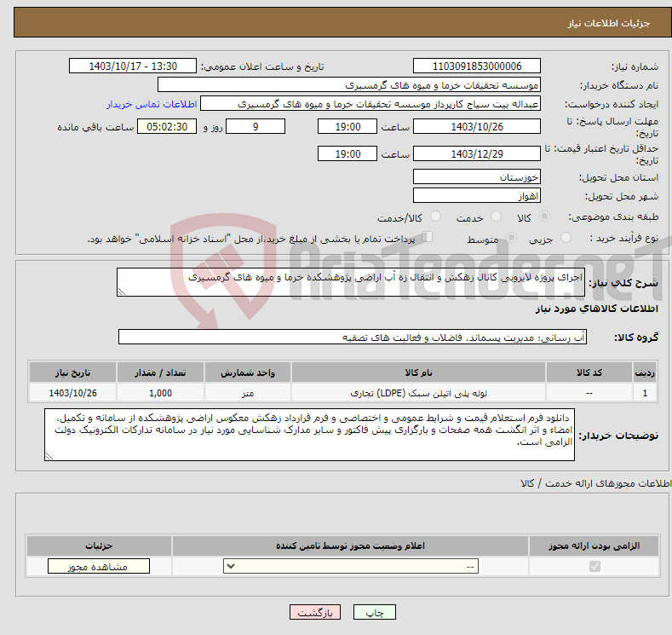The width and height of the screenshot is (672, 635).
Task: Click the resize grip of buyer notes textarea
Action: [x=49, y=456]
